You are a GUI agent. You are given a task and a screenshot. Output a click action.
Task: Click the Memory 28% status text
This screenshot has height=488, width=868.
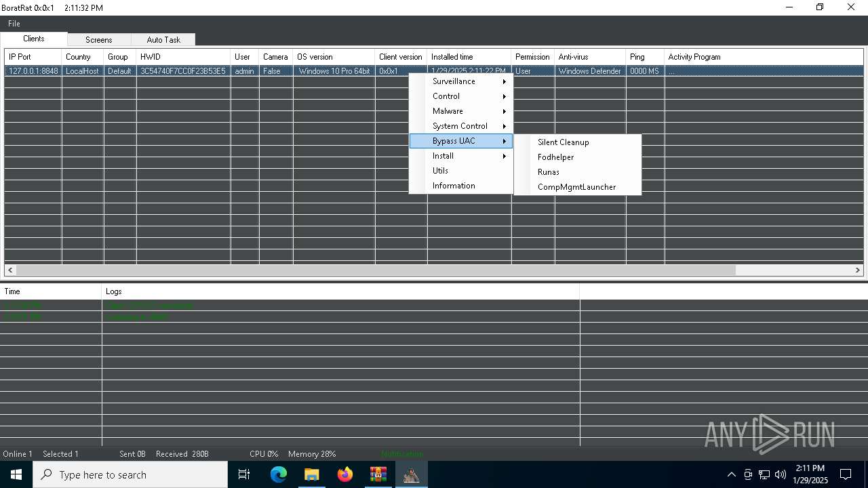coord(312,454)
